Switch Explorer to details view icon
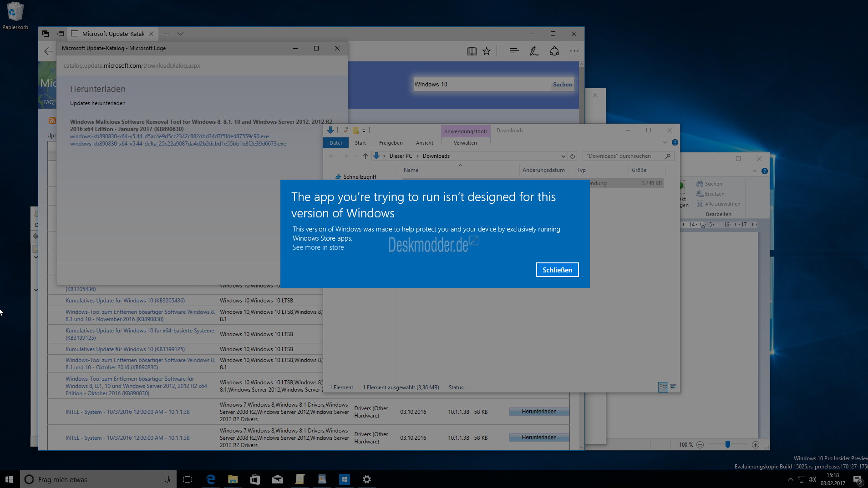This screenshot has height=488, width=868. coord(663,387)
